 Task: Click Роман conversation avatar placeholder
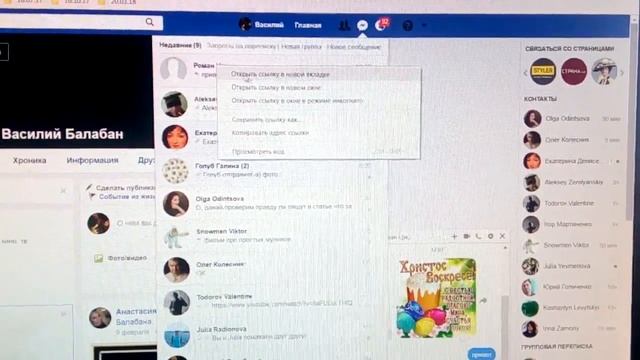173,69
